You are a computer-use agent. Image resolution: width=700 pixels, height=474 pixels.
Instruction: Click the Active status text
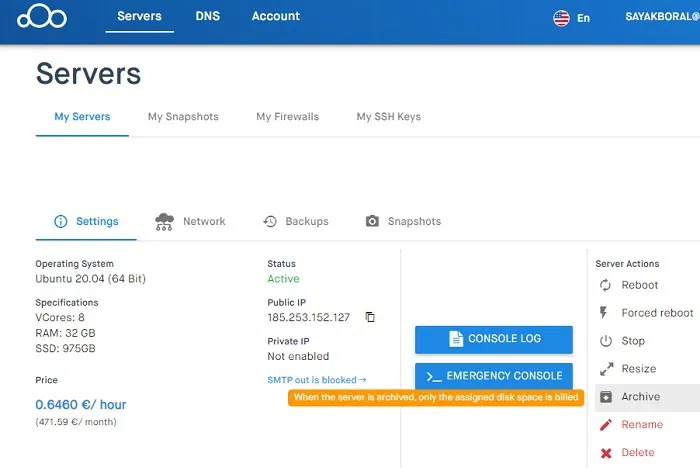coord(283,279)
